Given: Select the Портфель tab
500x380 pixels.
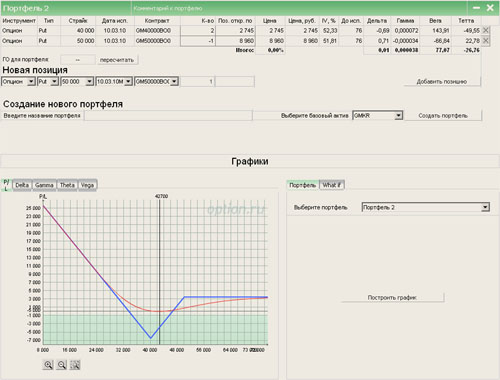Looking at the screenshot, I should point(302,185).
